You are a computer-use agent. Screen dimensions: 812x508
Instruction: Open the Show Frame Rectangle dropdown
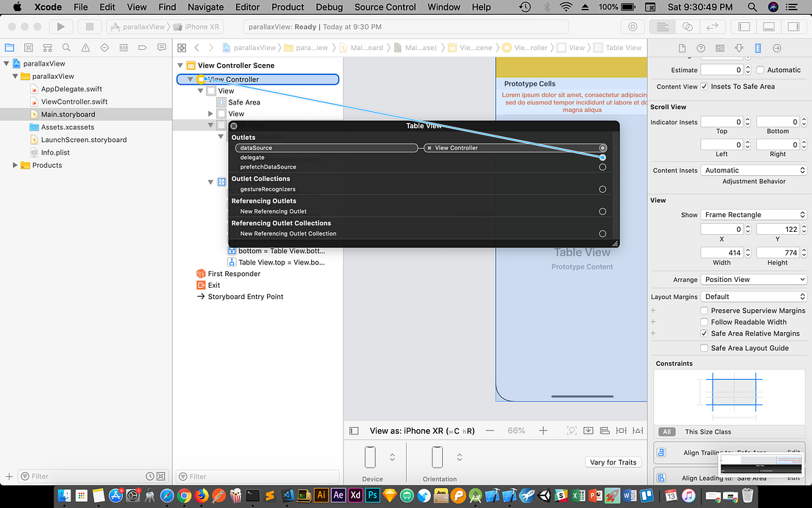(753, 214)
